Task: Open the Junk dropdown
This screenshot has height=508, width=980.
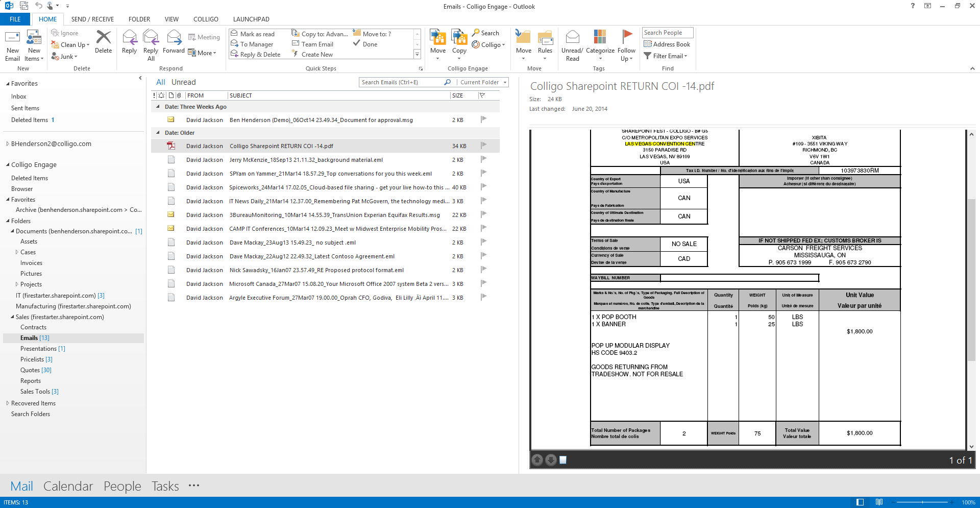Action: point(64,57)
